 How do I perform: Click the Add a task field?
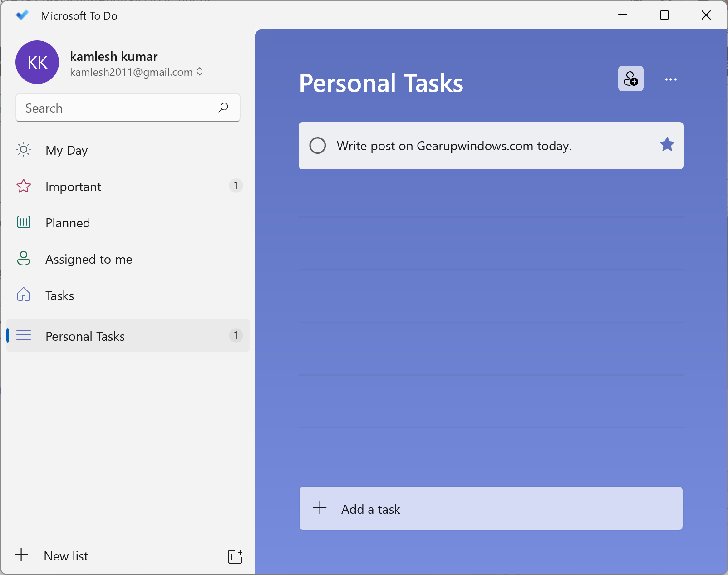coord(491,508)
